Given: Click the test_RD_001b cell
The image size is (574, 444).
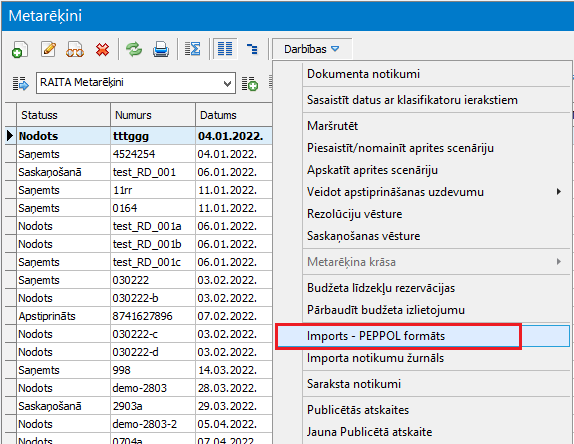Looking at the screenshot, I should coord(153,244).
